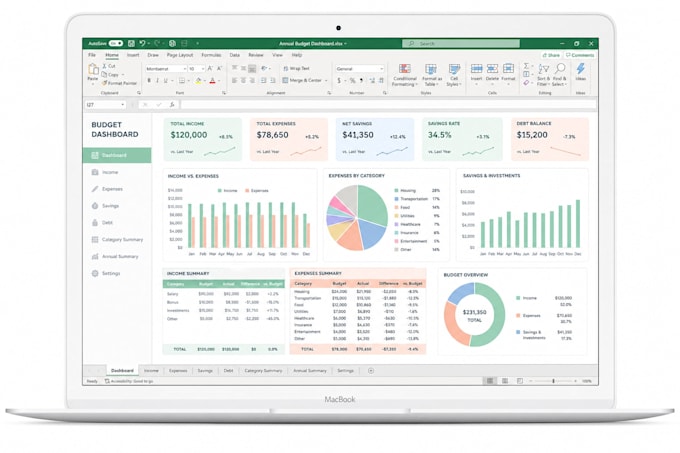Click the Accounting dollar sign format icon
This screenshot has height=453, width=680.
pos(339,81)
